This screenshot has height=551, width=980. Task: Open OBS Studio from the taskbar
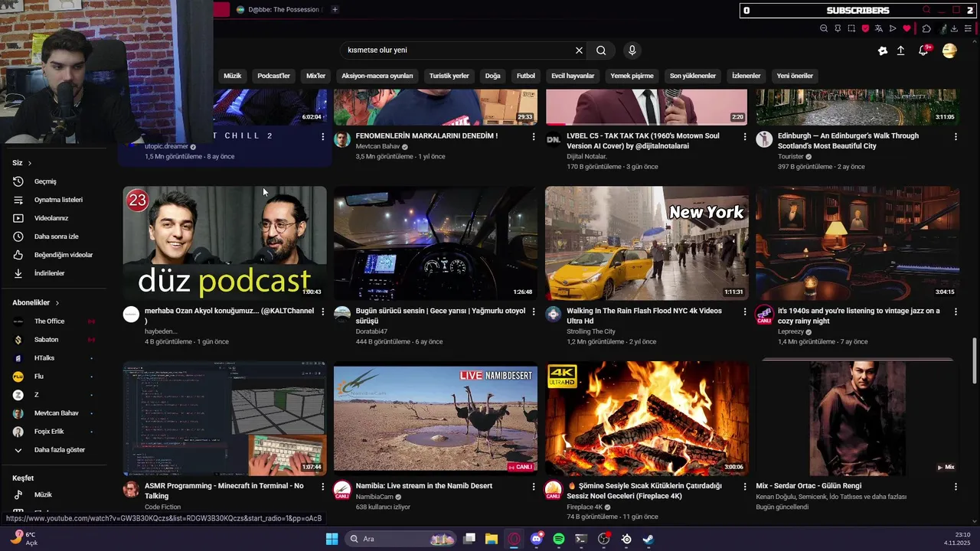603,539
